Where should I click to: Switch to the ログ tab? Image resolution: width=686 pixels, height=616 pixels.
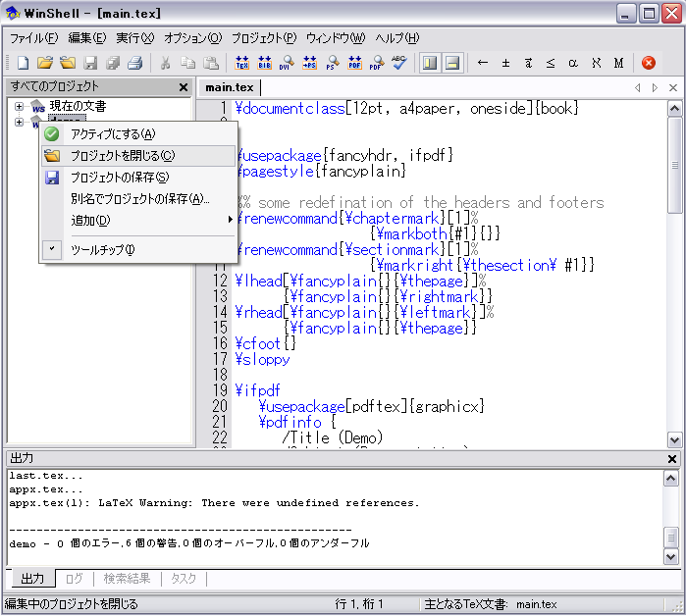tap(74, 579)
